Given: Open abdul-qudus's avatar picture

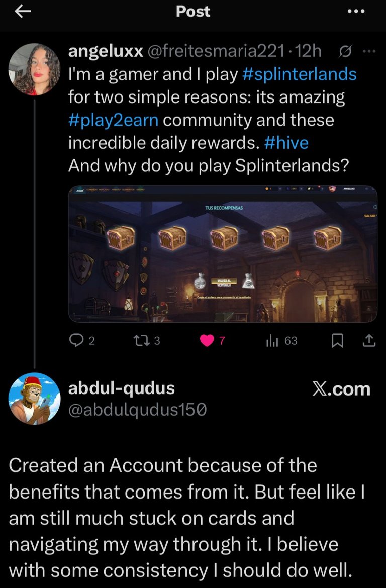Looking at the screenshot, I should (35, 399).
